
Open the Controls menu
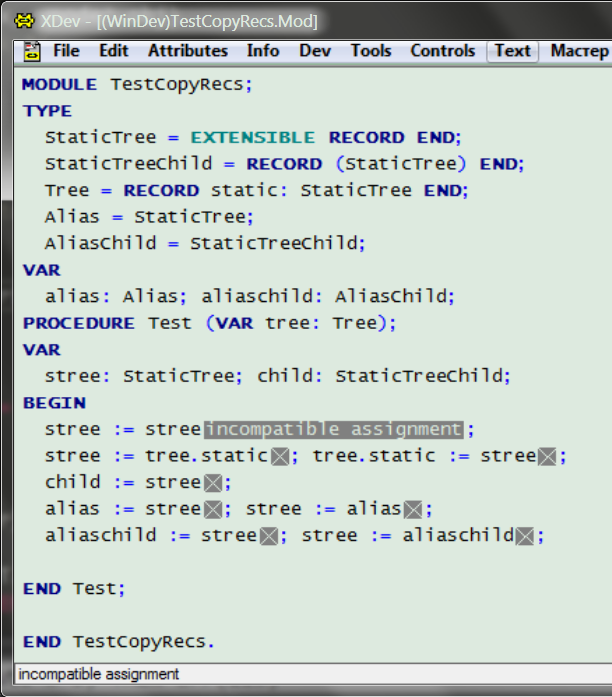443,51
